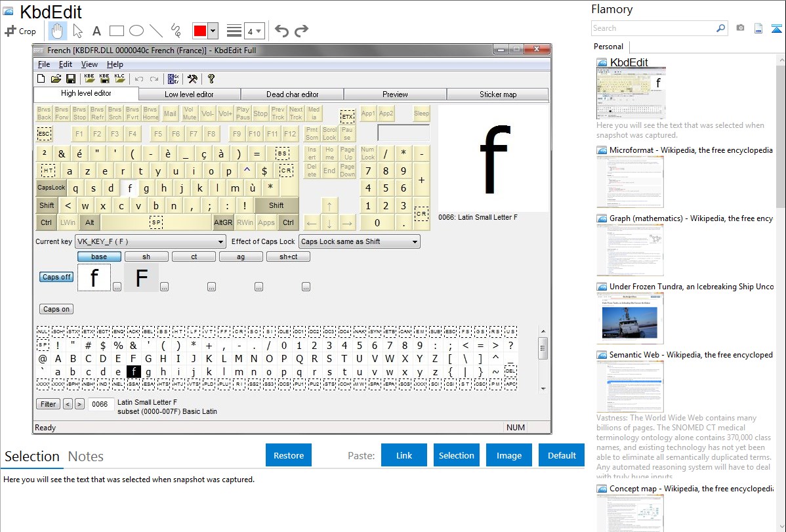The image size is (786, 532).
Task: Pick the text annotation tool
Action: (x=96, y=31)
